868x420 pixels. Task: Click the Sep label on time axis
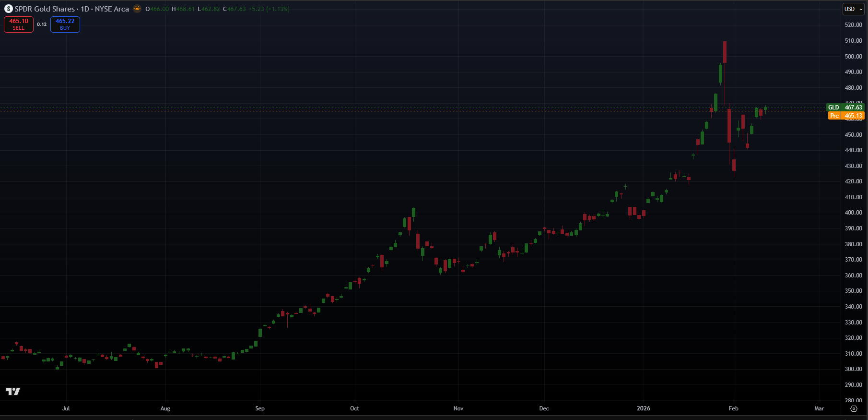[x=260, y=408]
